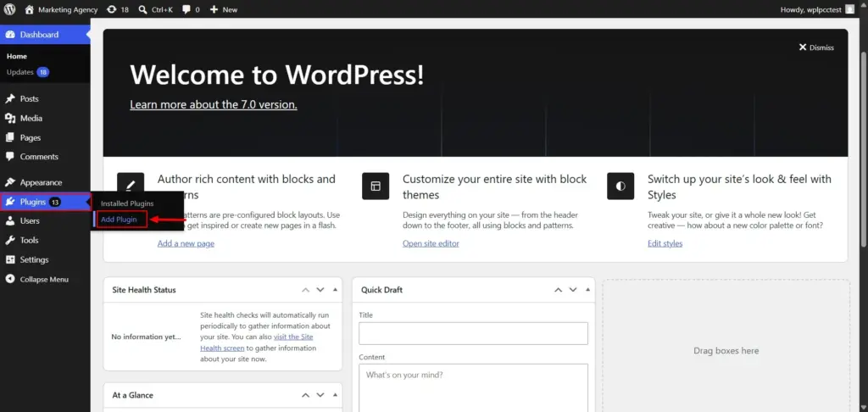Click the Quick Draft Title field
The image size is (868, 412).
coord(473,333)
